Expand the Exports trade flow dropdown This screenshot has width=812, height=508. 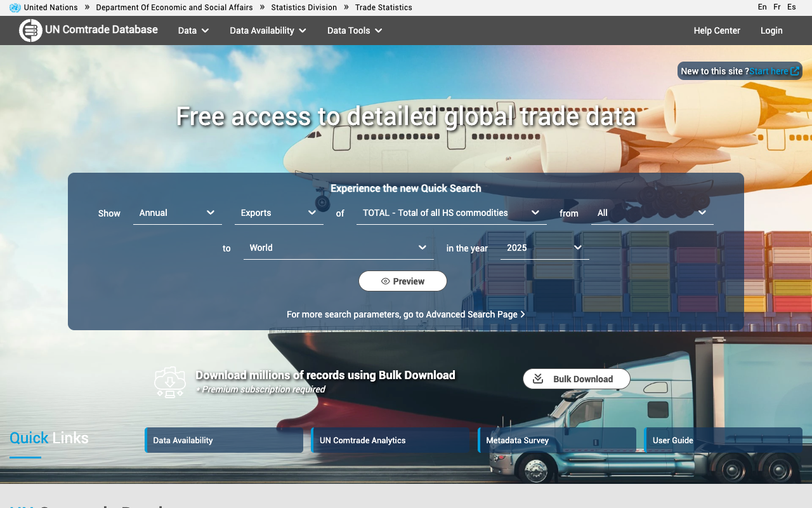278,213
